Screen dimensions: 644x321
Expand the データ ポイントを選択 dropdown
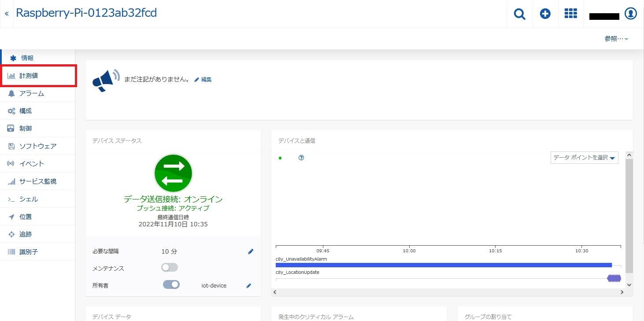[584, 158]
